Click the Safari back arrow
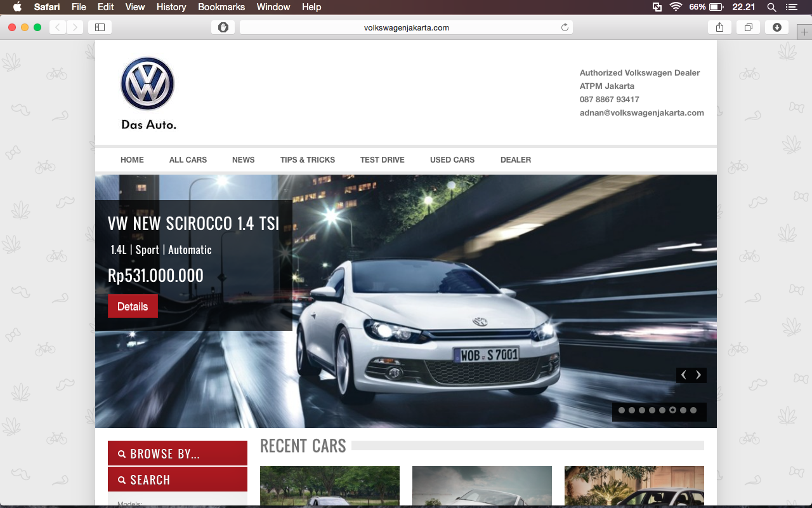The width and height of the screenshot is (812, 508). tap(58, 27)
